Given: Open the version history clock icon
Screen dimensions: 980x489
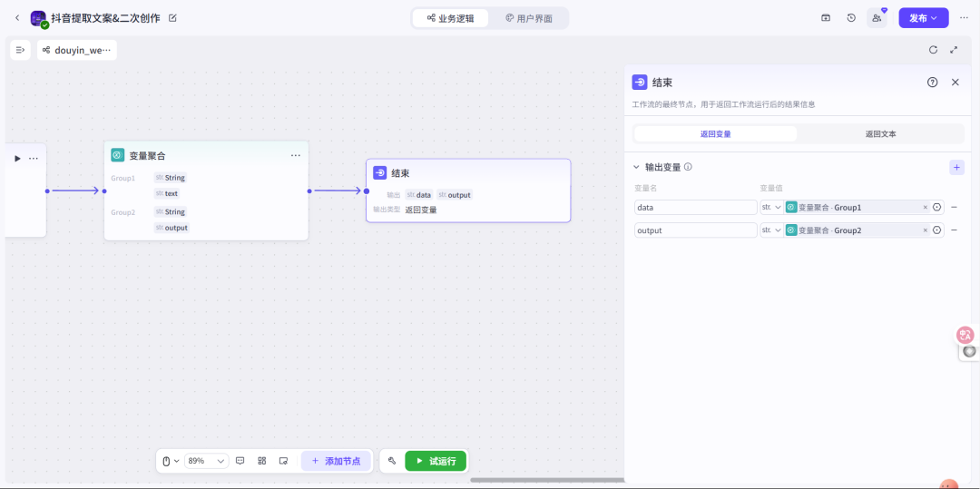Looking at the screenshot, I should 851,18.
